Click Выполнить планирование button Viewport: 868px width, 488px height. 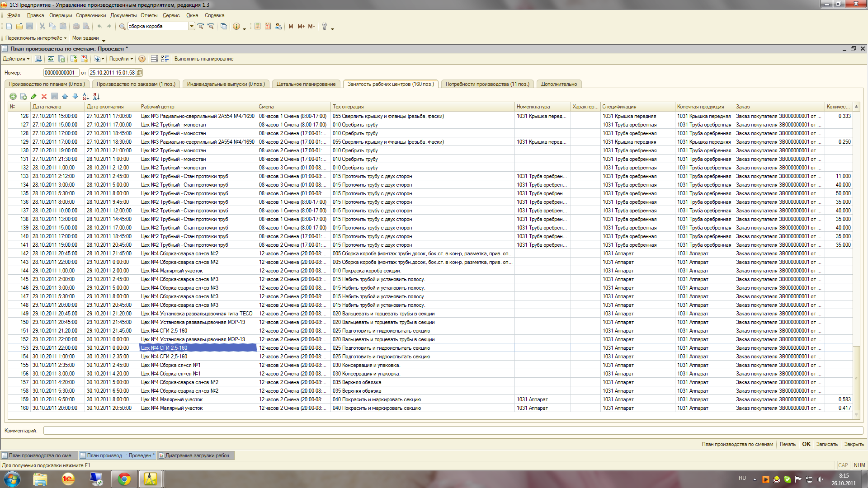[x=204, y=59]
